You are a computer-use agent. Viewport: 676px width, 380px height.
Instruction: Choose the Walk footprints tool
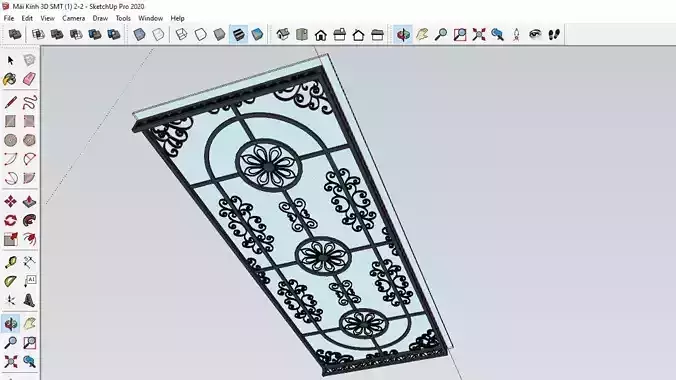click(x=554, y=34)
